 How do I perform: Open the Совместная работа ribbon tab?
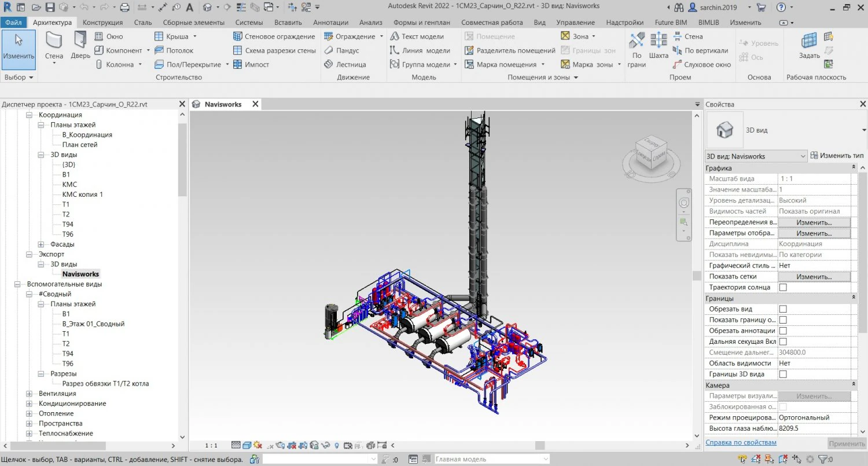[492, 22]
